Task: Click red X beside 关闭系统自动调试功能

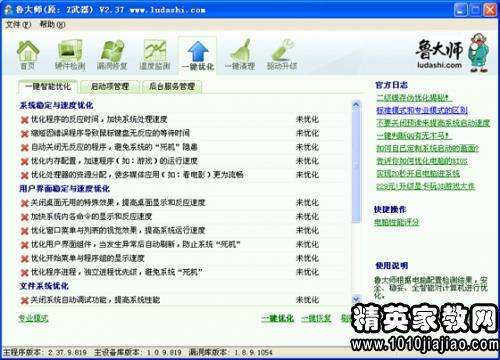Action: pyautogui.click(x=24, y=300)
